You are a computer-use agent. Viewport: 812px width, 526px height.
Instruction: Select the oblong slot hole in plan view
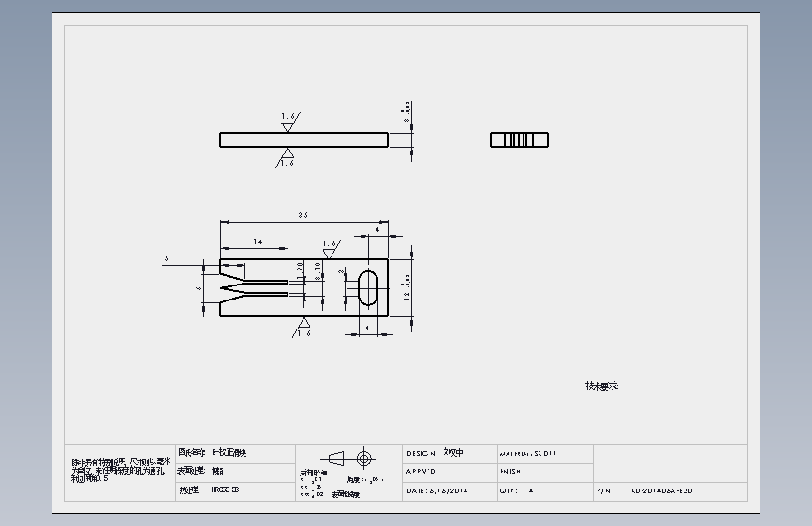click(x=368, y=288)
